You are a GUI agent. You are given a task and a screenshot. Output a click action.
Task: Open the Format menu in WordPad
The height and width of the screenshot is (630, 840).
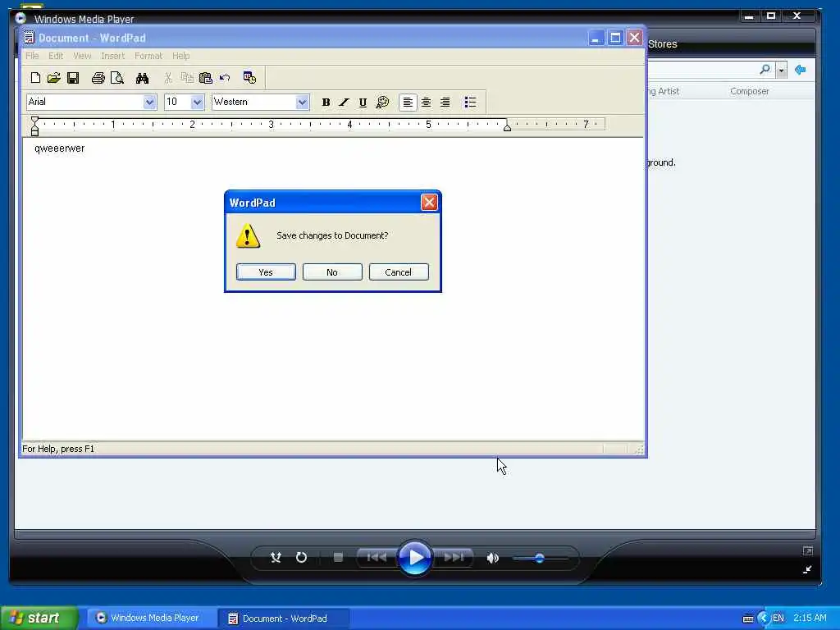[148, 56]
